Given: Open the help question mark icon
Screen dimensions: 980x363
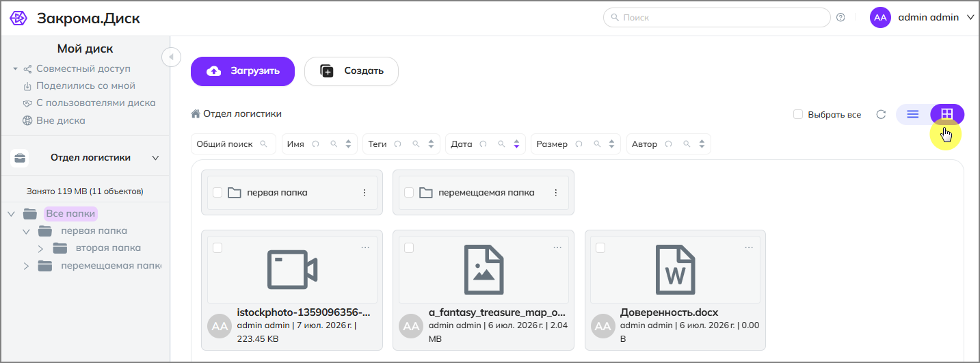Looking at the screenshot, I should [x=840, y=17].
